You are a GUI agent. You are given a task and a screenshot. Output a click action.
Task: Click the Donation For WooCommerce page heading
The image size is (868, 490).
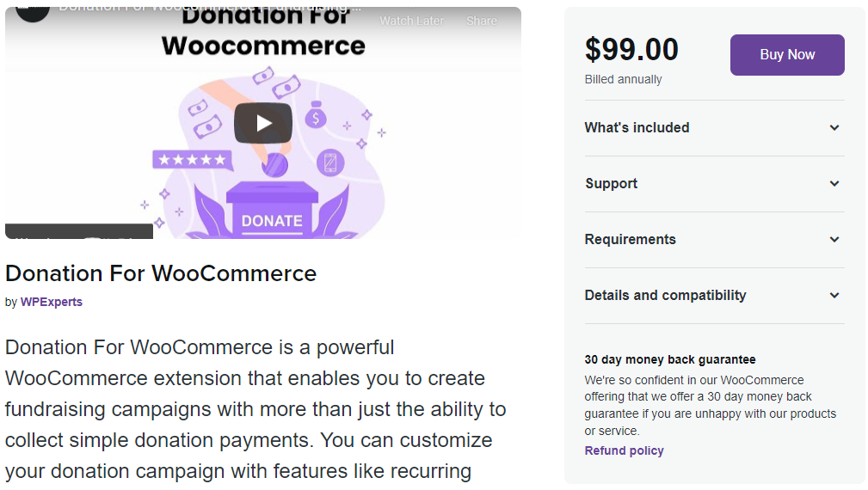click(161, 273)
